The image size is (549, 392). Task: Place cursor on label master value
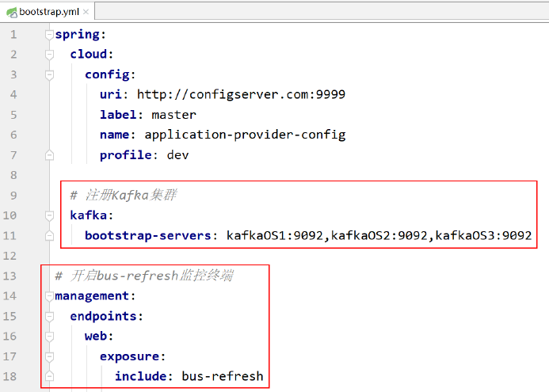tap(173, 115)
